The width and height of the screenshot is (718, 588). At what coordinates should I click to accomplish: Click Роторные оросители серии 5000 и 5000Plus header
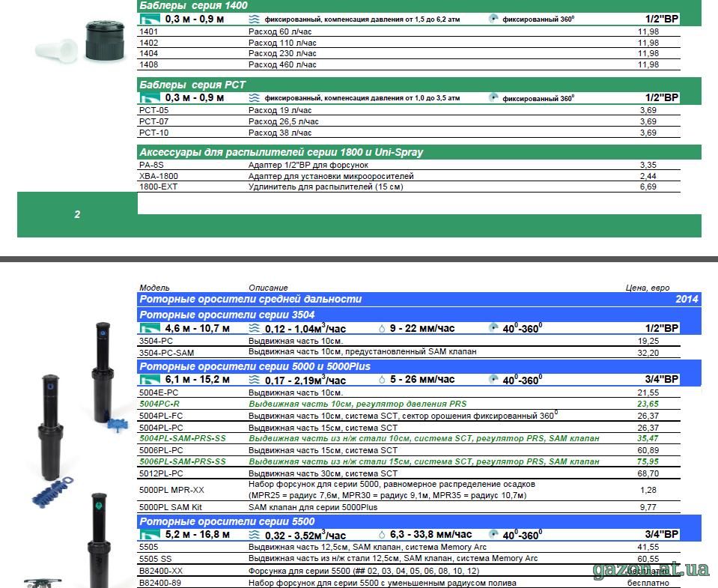(419, 366)
